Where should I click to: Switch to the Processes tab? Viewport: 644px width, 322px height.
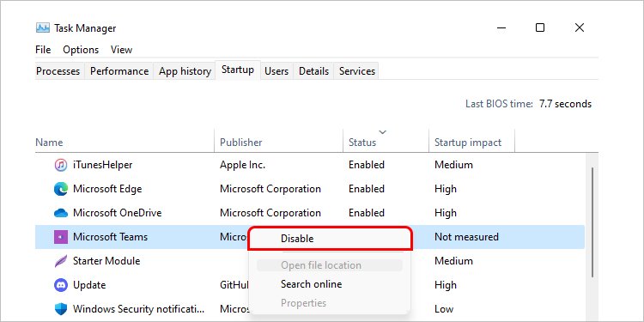58,71
